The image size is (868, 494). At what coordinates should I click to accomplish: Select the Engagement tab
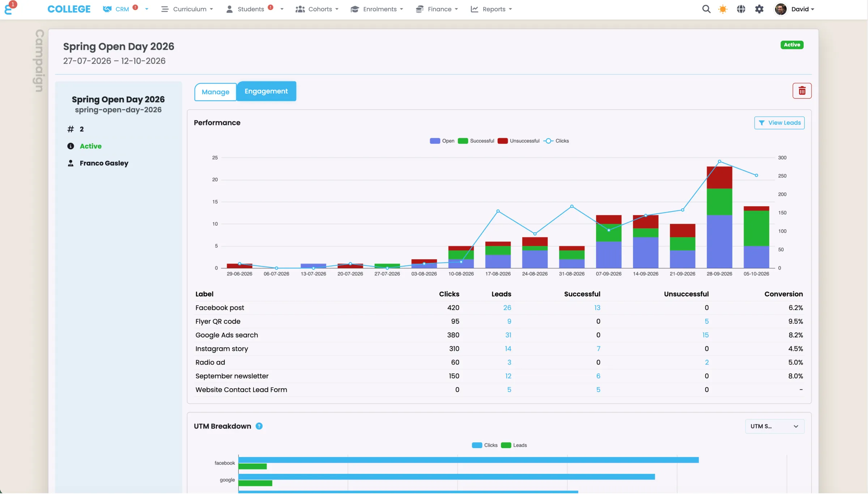coord(266,91)
